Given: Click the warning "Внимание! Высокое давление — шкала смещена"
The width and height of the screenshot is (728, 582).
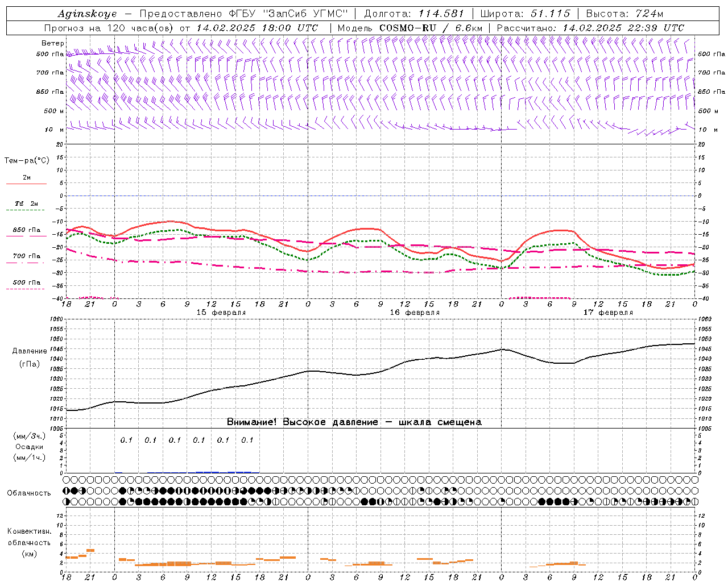Looking at the screenshot, I should [x=354, y=422].
